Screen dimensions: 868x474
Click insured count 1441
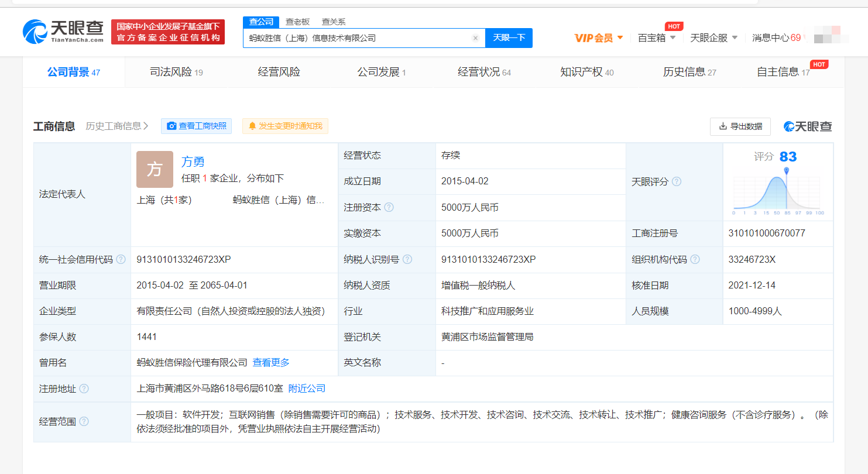click(146, 337)
